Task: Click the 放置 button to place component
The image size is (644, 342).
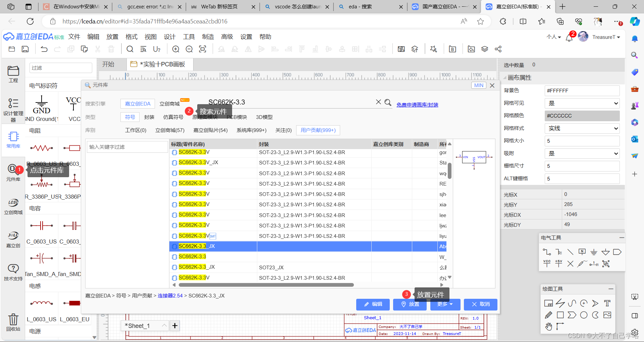Action: pyautogui.click(x=410, y=304)
